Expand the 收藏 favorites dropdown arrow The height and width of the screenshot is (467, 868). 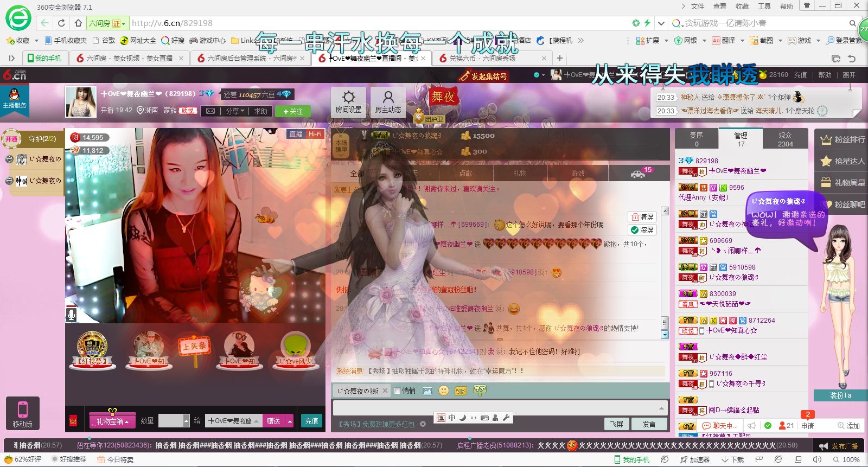36,41
